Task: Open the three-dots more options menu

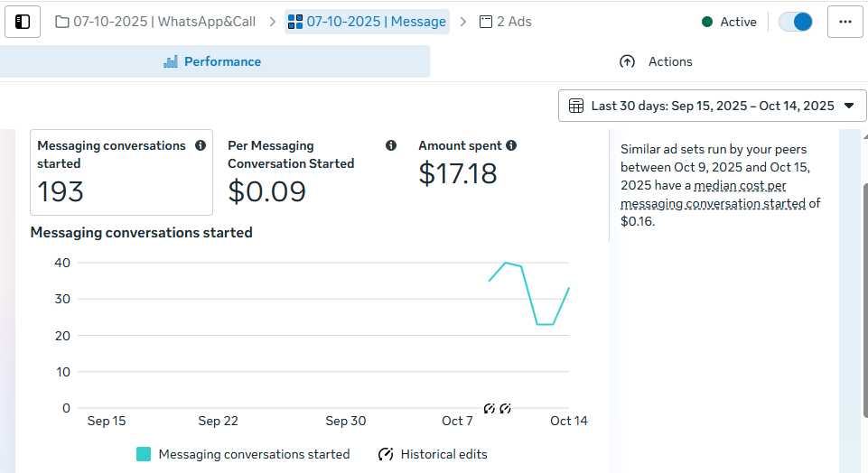Action: point(845,22)
